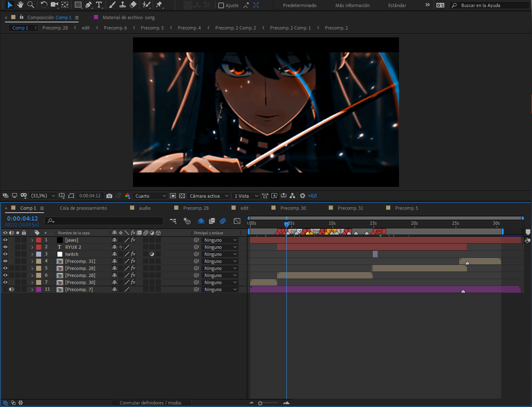Open the Composition flowchart icon
Screen dimensions: 532x407
coord(293,196)
